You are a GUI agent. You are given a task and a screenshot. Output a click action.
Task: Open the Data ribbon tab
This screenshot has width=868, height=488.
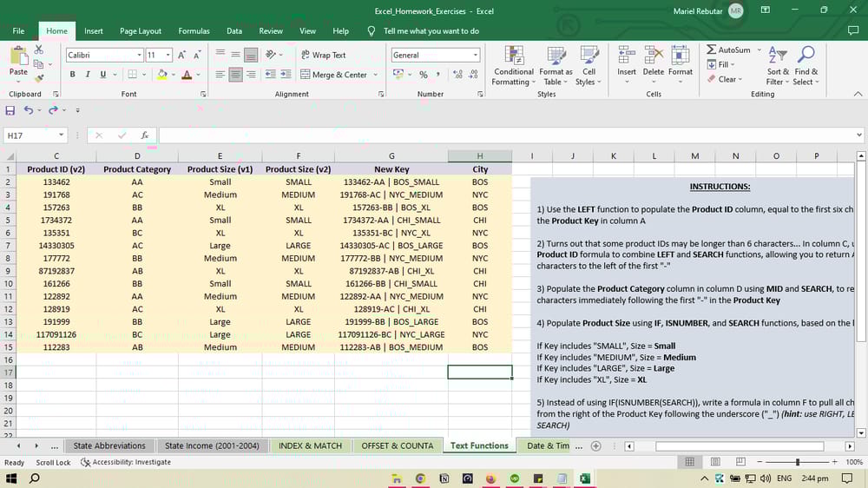(234, 31)
